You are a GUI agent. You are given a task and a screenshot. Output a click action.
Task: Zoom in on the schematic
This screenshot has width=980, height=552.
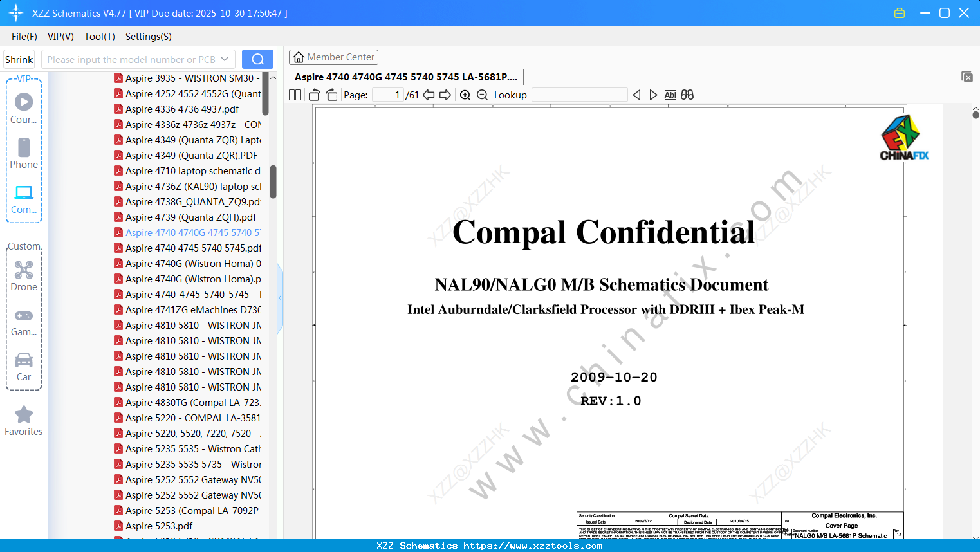[x=465, y=95]
